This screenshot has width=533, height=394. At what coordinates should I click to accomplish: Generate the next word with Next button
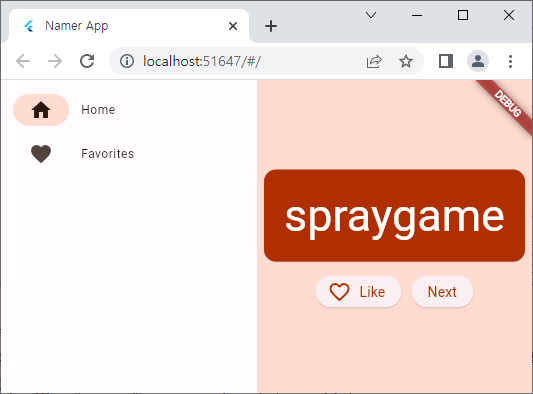pyautogui.click(x=442, y=292)
